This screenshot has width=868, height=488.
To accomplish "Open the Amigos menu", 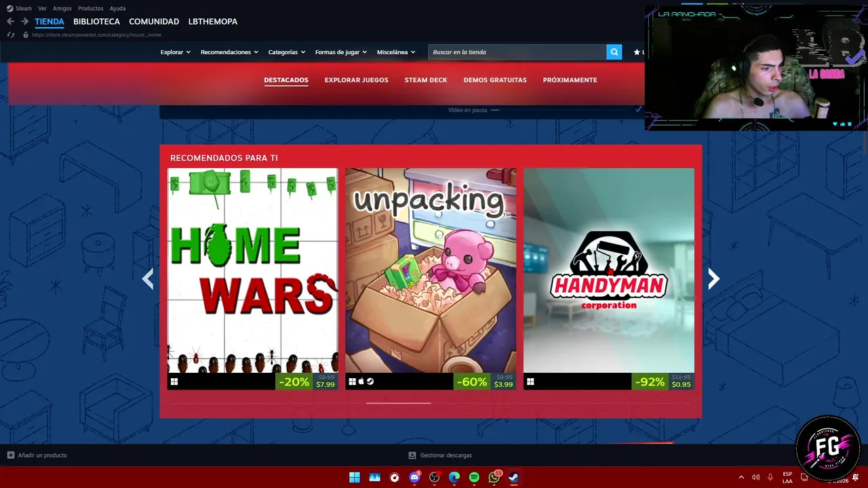I will tap(62, 8).
